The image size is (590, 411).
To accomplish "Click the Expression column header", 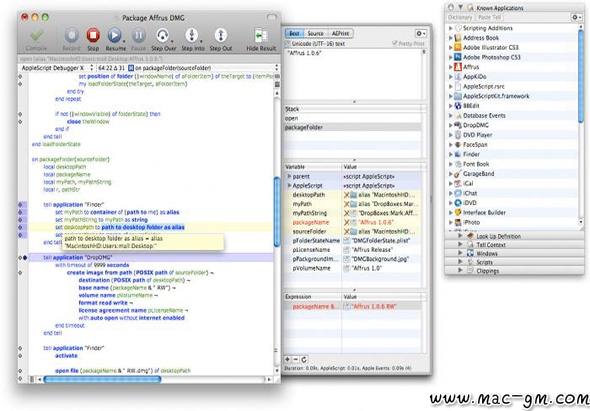I will [312, 297].
